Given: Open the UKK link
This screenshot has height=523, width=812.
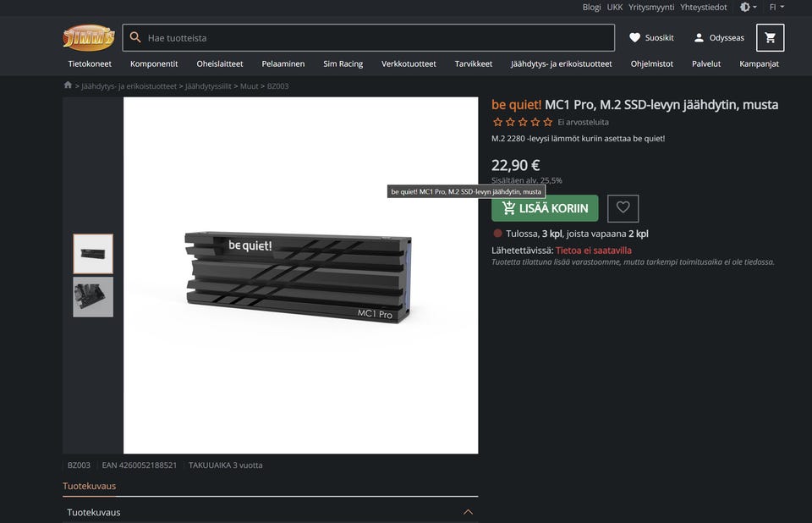Looking at the screenshot, I should click(615, 8).
